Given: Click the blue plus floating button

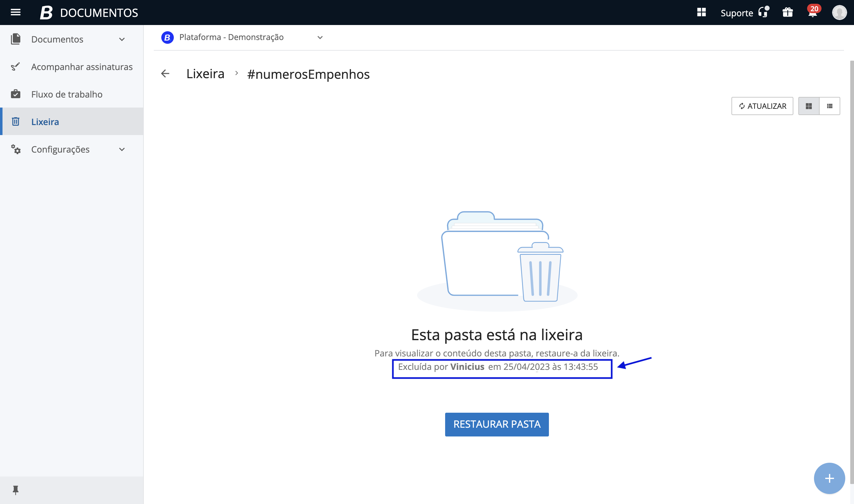Looking at the screenshot, I should [x=829, y=478].
